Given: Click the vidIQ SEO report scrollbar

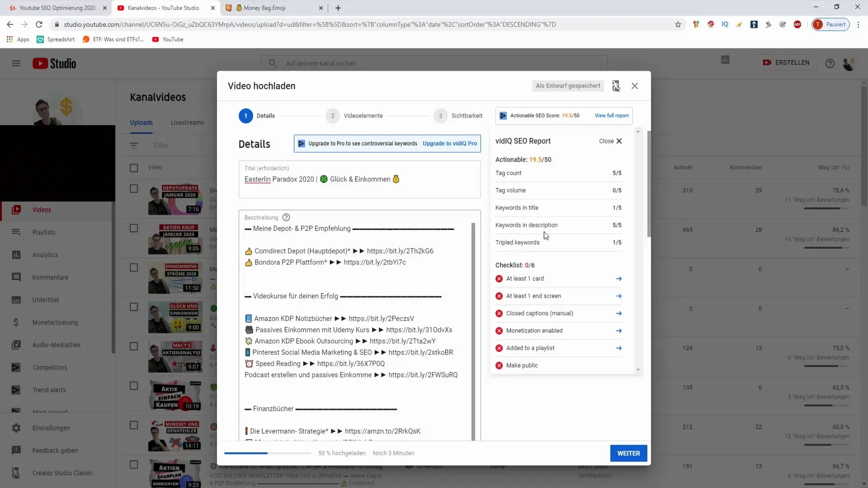Looking at the screenshot, I should (x=638, y=250).
